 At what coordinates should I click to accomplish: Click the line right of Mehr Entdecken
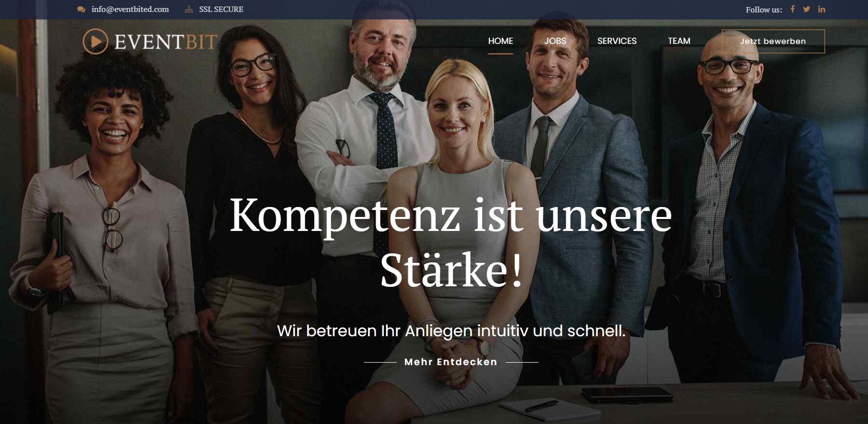point(522,362)
